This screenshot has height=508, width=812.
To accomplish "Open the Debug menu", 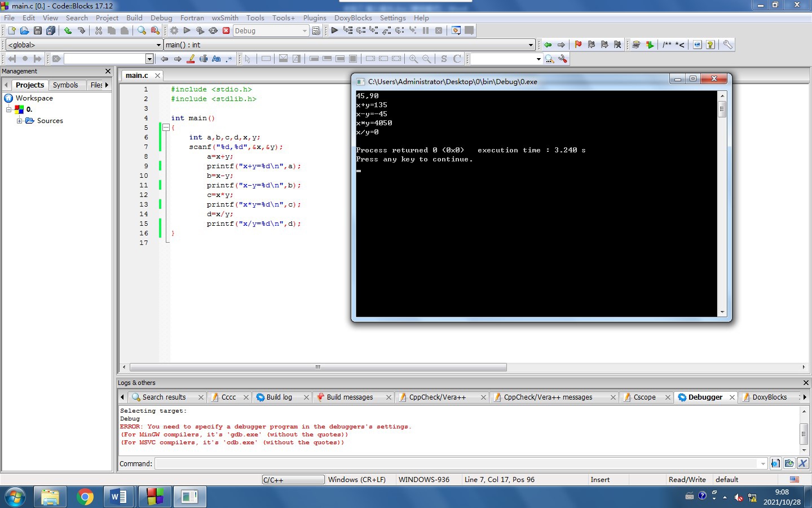I will click(161, 18).
